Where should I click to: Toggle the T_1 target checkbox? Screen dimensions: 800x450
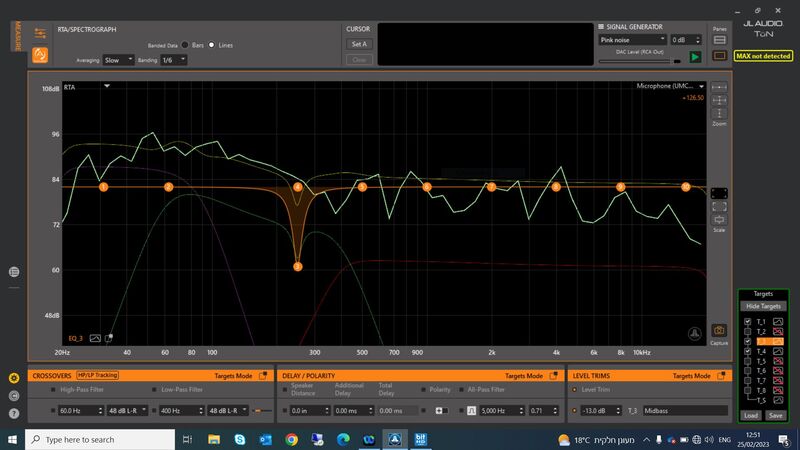[x=747, y=321]
